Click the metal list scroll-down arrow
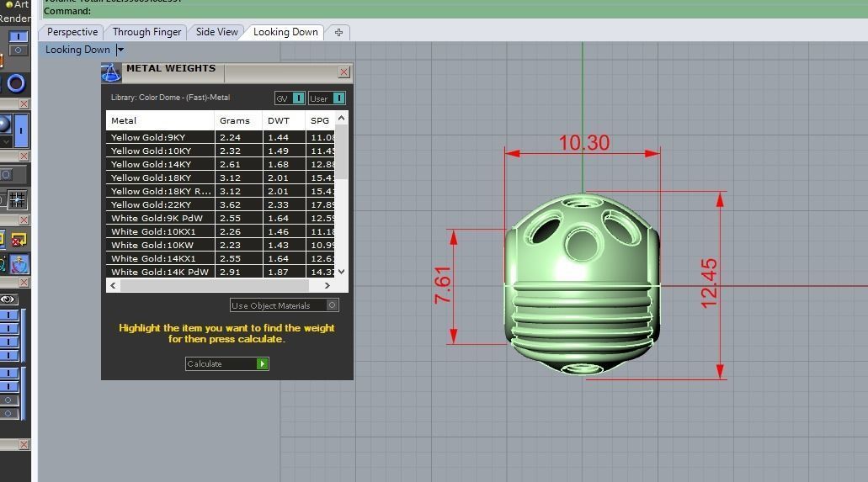Screen dimensions: 868x482 coord(342,272)
